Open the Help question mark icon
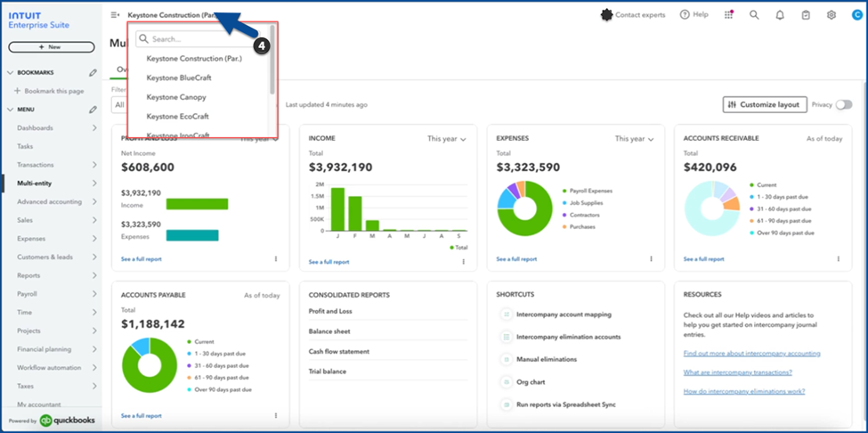This screenshot has height=433, width=868. (685, 15)
